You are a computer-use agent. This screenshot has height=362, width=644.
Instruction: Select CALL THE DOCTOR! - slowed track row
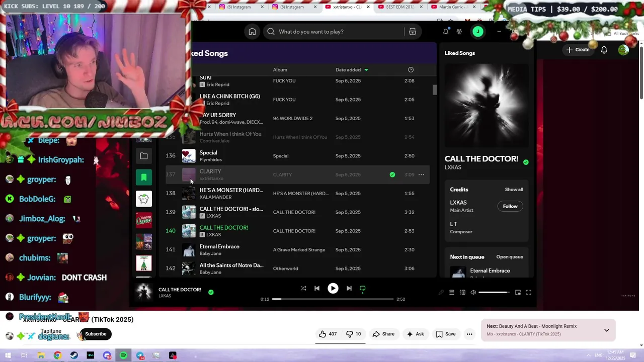tap(298, 212)
